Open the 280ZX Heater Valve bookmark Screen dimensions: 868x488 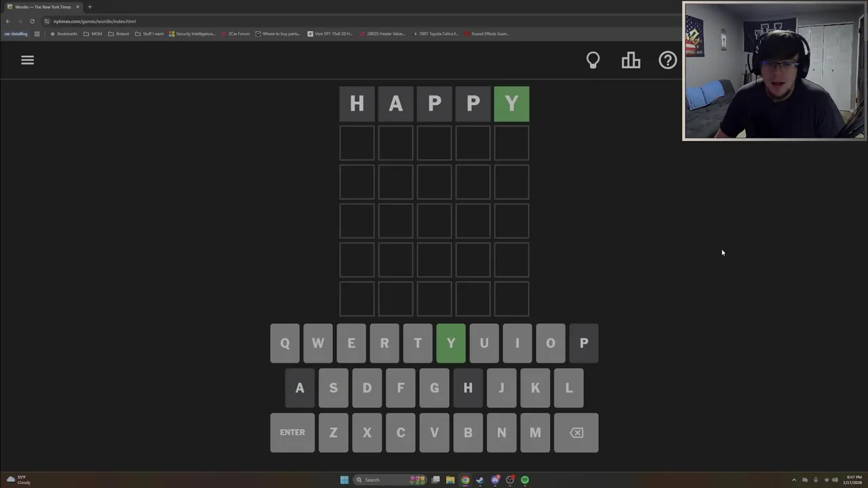click(x=382, y=34)
